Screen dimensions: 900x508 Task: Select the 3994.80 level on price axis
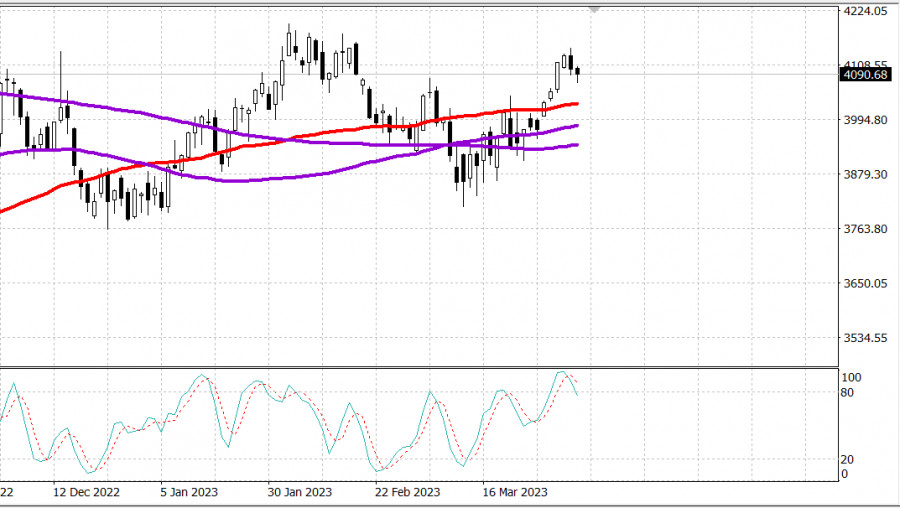coord(866,120)
